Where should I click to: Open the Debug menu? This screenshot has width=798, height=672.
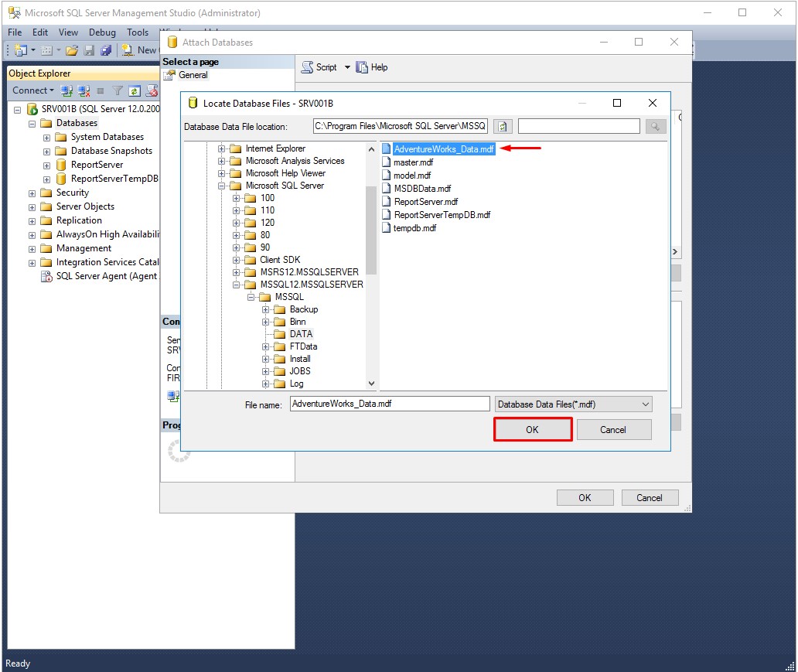pos(102,32)
